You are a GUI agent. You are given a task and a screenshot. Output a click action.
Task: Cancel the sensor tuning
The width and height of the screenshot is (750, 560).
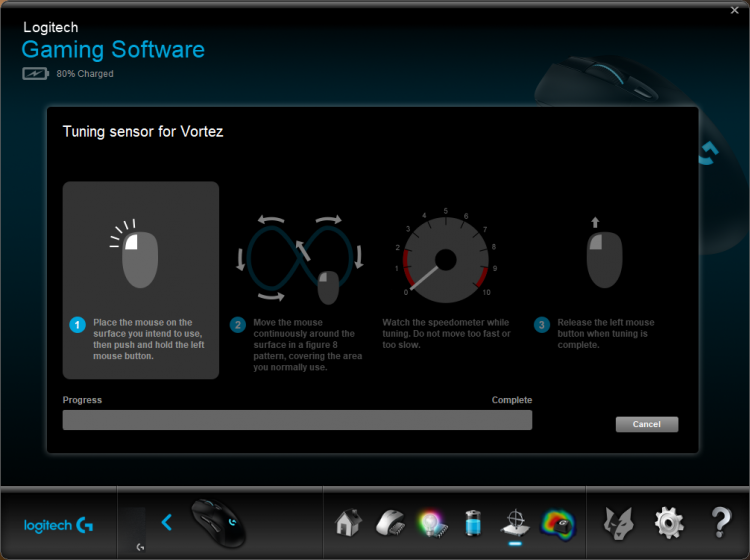pyautogui.click(x=647, y=424)
